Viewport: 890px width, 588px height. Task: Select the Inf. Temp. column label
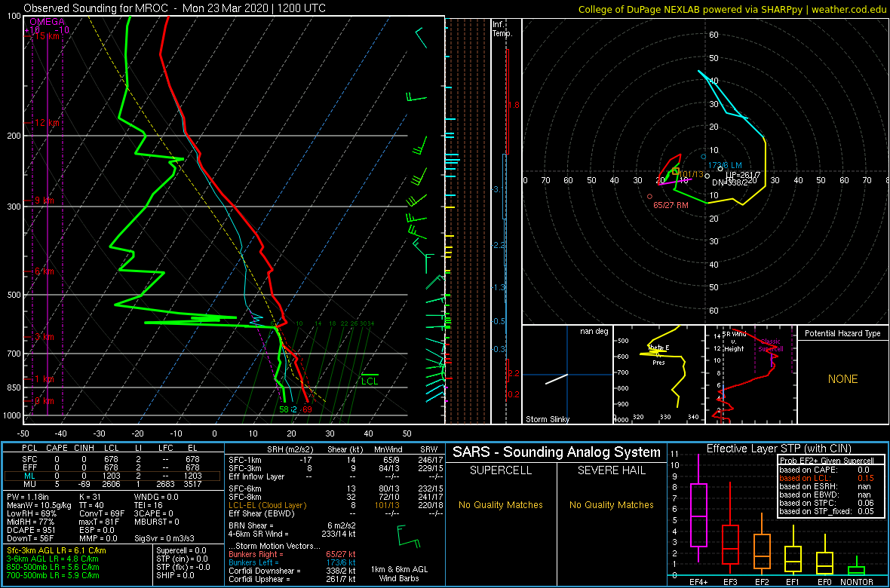tap(502, 29)
